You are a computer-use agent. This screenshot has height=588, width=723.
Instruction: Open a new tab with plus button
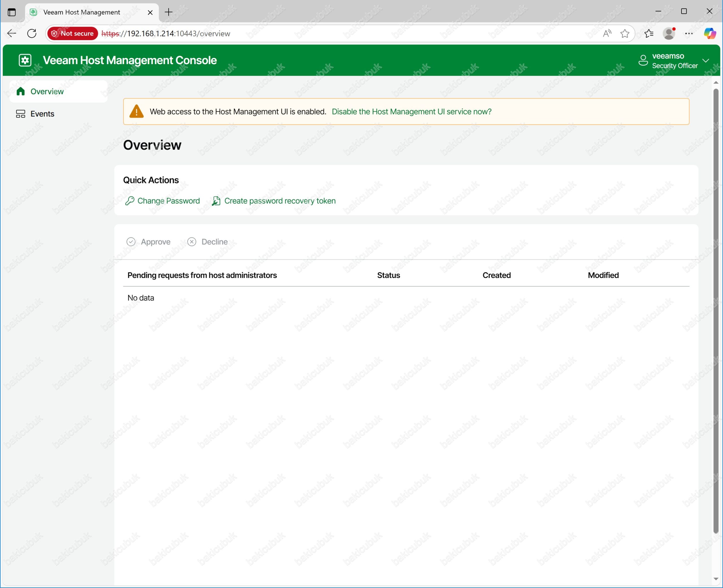tap(169, 12)
